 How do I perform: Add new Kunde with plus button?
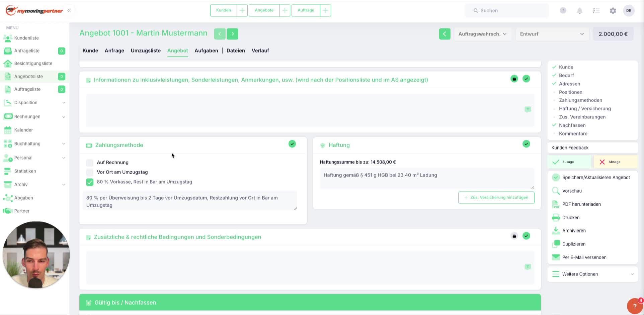coord(242,10)
